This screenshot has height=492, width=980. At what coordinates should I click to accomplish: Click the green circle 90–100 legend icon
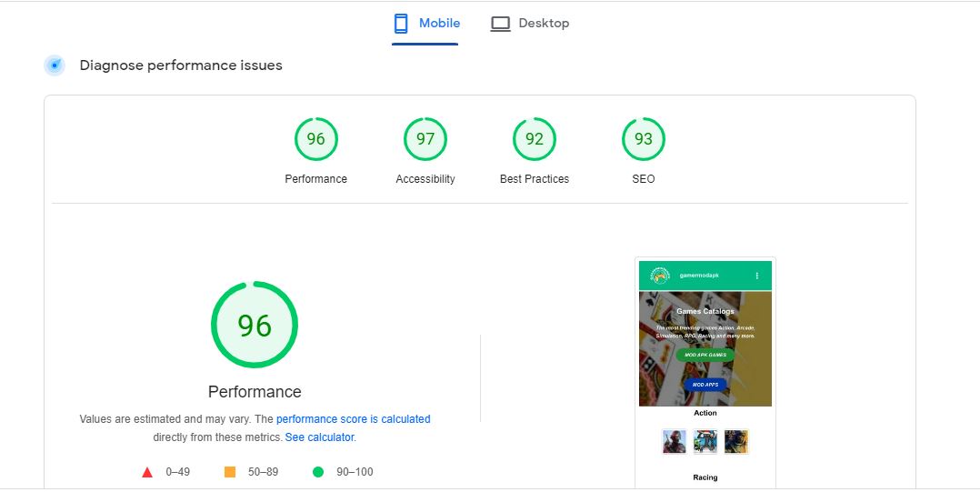(x=318, y=472)
